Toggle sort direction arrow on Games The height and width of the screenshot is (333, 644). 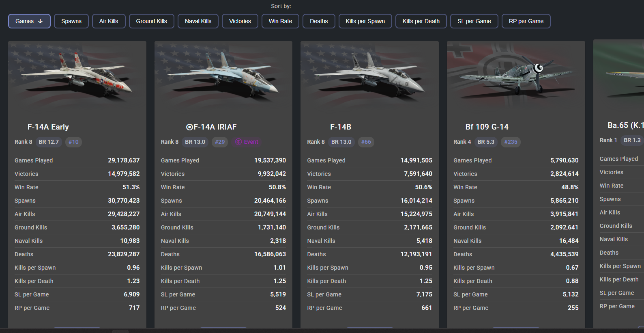40,21
